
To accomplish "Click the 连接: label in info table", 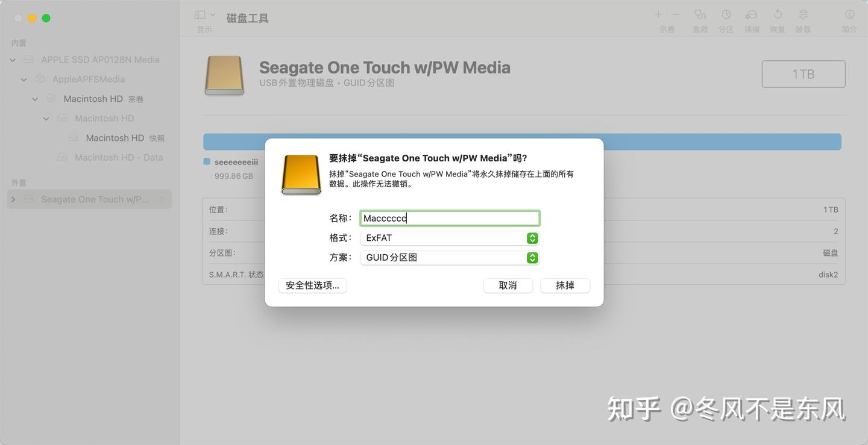I will [218, 231].
